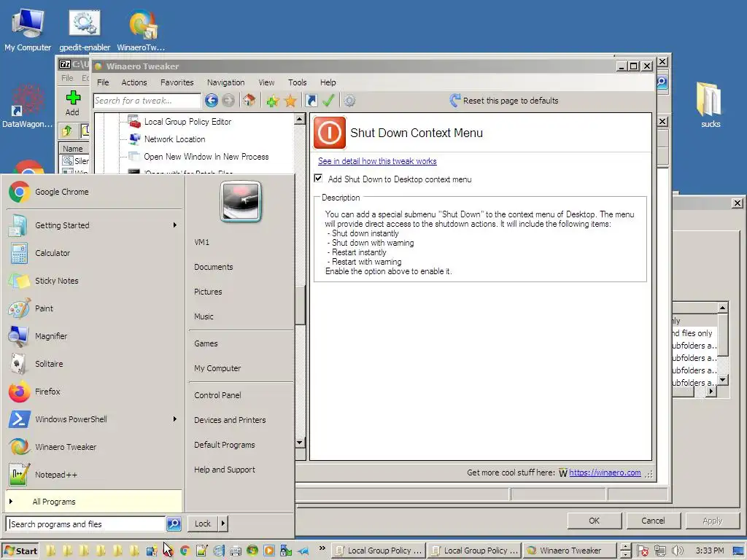Expand the Getting Started submenu arrow
The width and height of the screenshot is (747, 560).
tap(175, 225)
